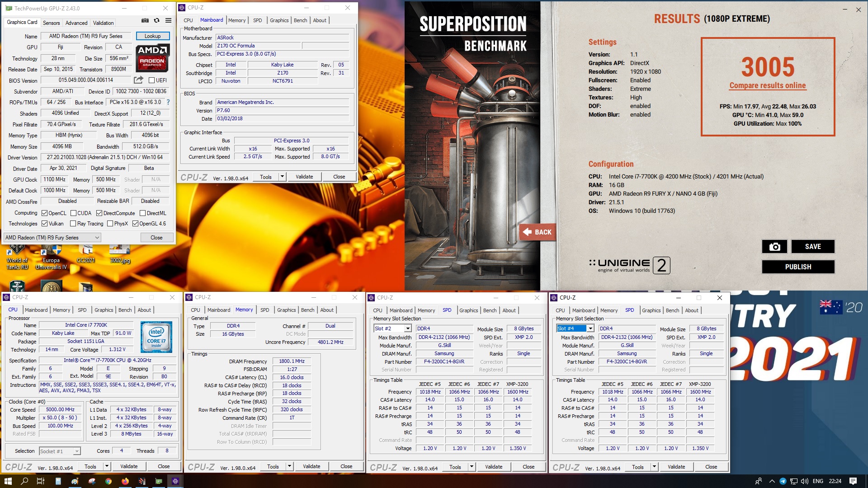Open Graphics tab in Memory CPU-Z window

coord(287,310)
